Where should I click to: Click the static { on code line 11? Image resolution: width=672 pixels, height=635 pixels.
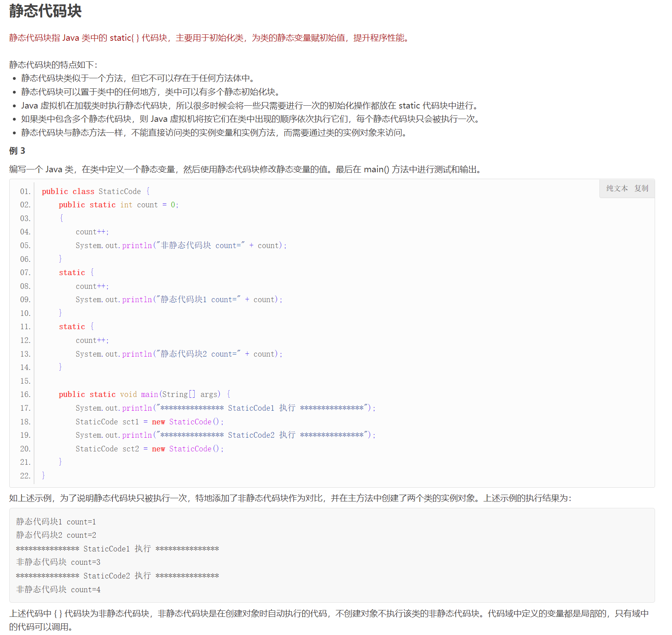point(76,327)
